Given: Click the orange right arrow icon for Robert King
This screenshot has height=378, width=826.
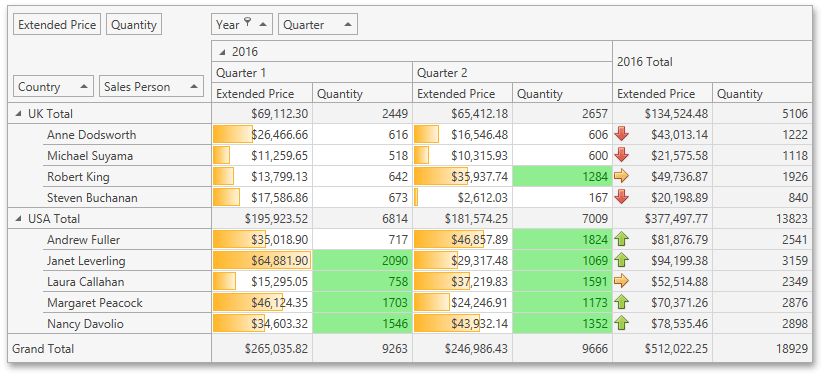Looking at the screenshot, I should (x=622, y=176).
